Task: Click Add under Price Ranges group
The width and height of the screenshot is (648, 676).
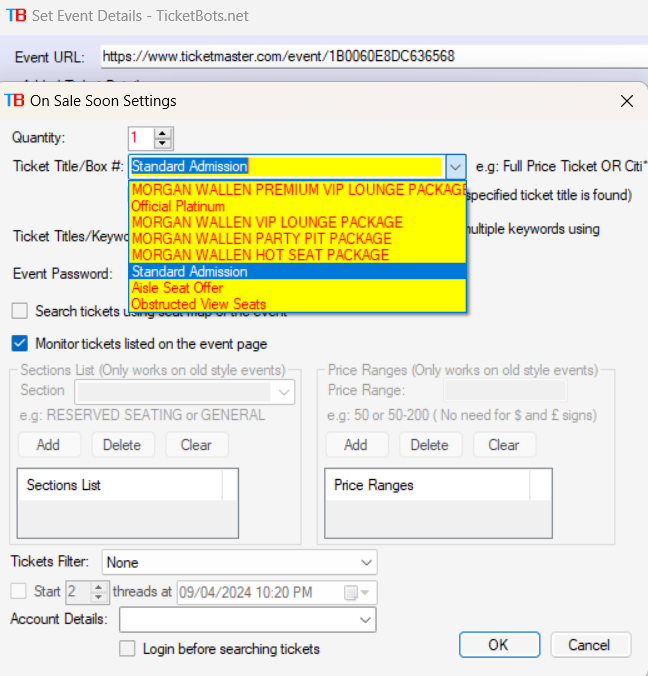Action: pyautogui.click(x=356, y=445)
